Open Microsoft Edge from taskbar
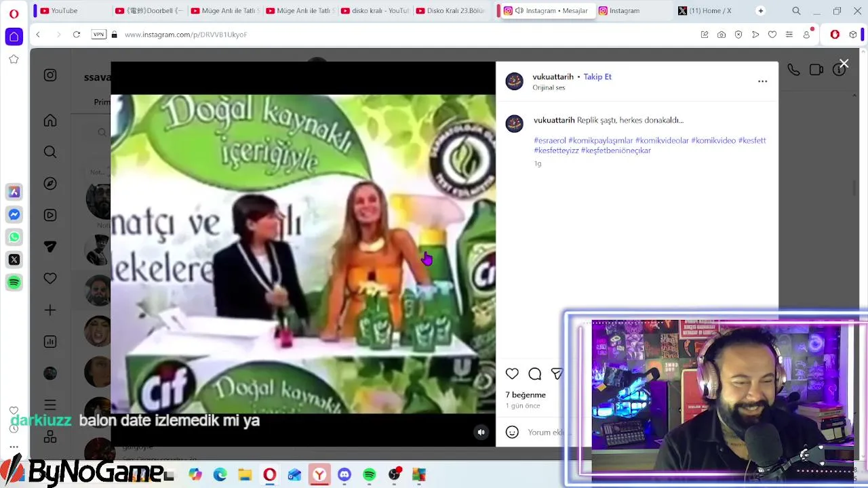Viewport: 868px width, 488px height. 220,474
